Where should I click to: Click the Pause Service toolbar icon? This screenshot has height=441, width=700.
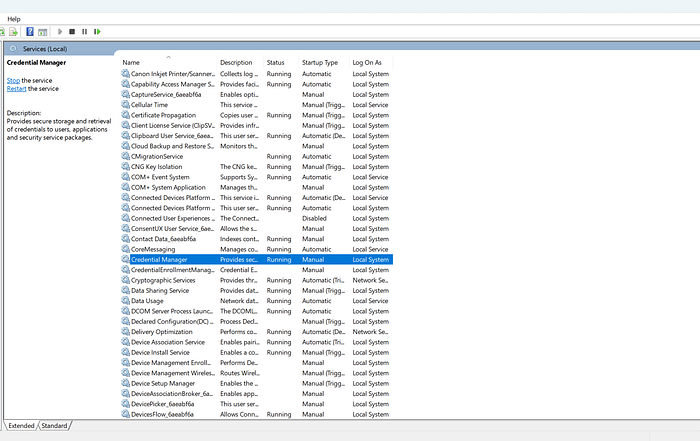[84, 32]
